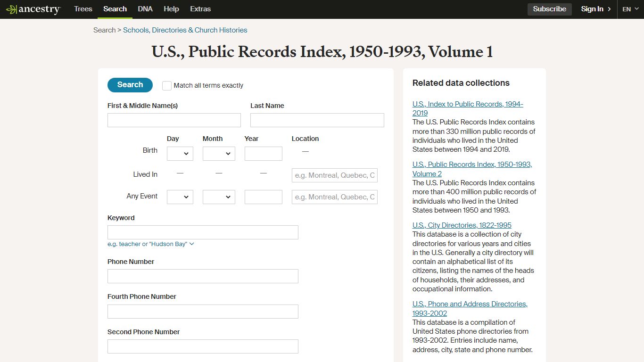Open U.S., Index to Public Records, 1994-2019
The height and width of the screenshot is (362, 644).
tap(468, 108)
